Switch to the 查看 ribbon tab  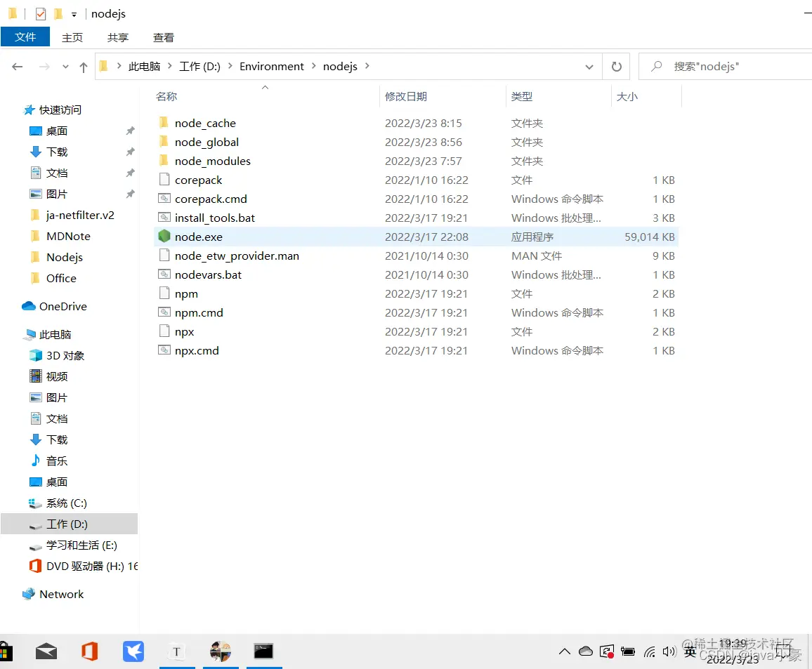pyautogui.click(x=164, y=37)
